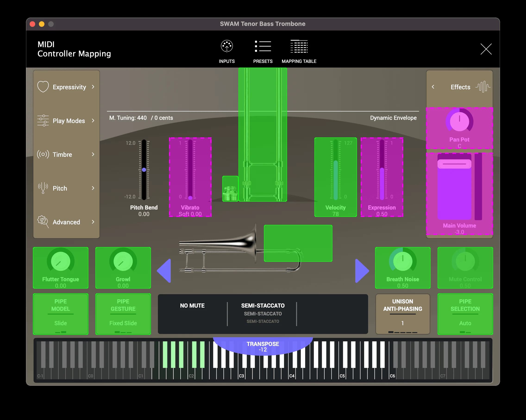
Task: Expand the Play Modes section chevron
Action: [93, 121]
